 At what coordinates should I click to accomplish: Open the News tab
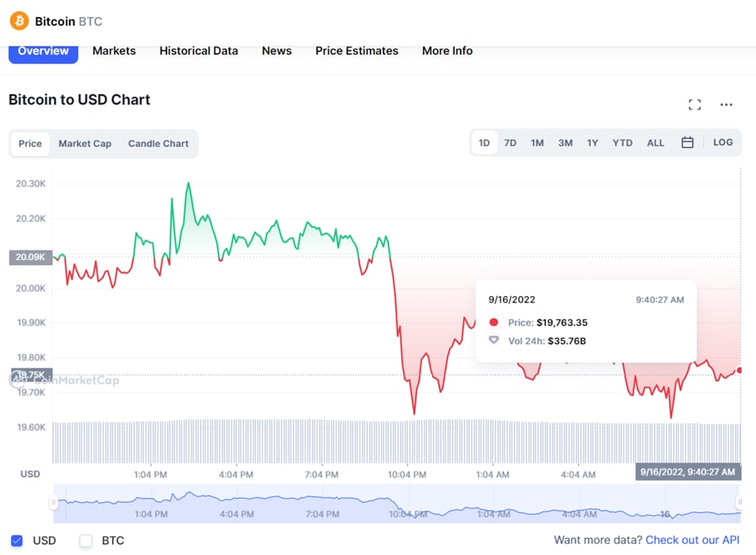click(277, 51)
